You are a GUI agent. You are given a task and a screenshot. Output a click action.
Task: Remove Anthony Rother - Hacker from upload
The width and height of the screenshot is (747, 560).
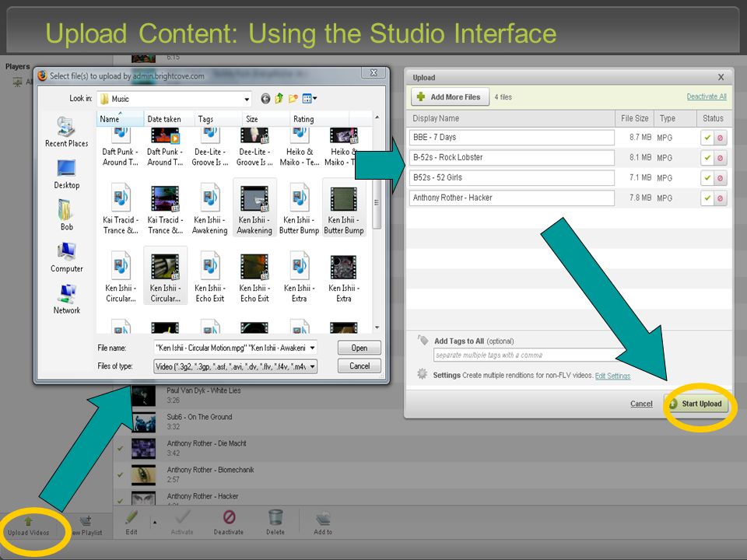coord(720,198)
